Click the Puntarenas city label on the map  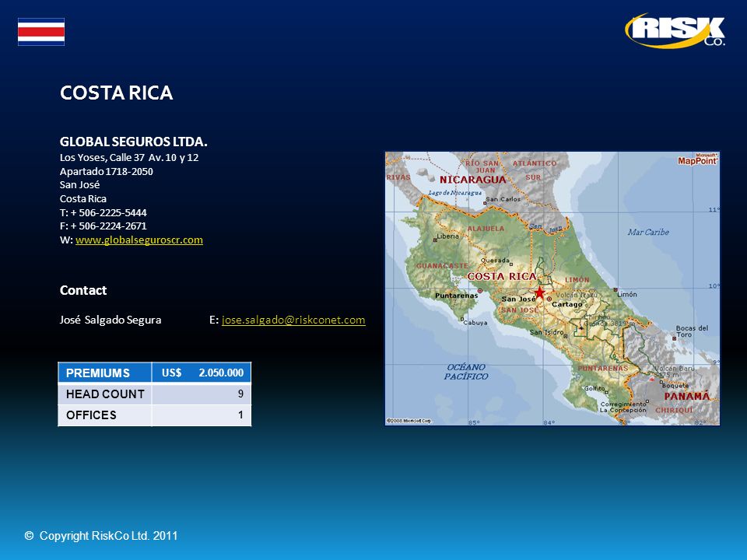[x=457, y=296]
